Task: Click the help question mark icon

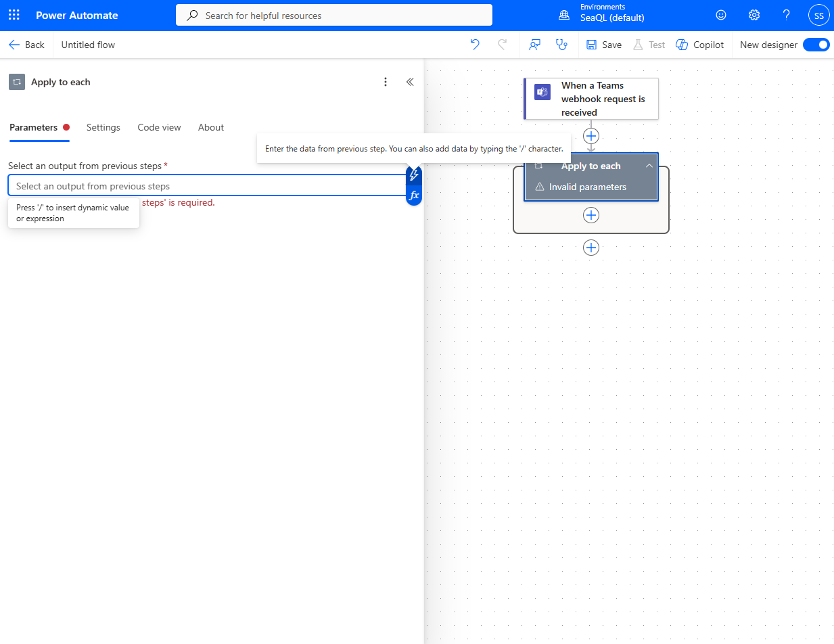Action: pos(786,15)
